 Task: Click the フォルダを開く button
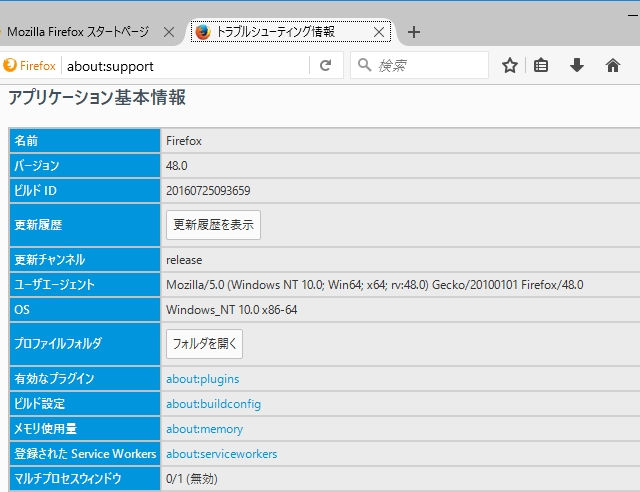click(204, 344)
